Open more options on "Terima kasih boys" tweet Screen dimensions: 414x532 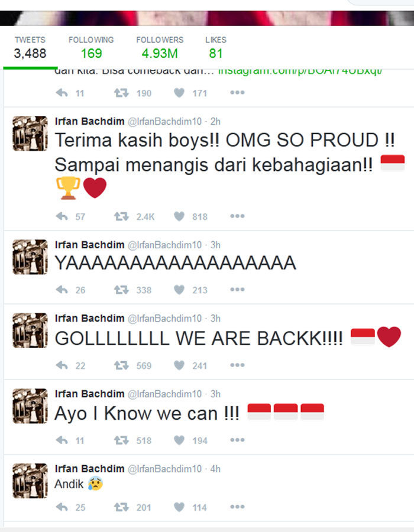tap(237, 216)
